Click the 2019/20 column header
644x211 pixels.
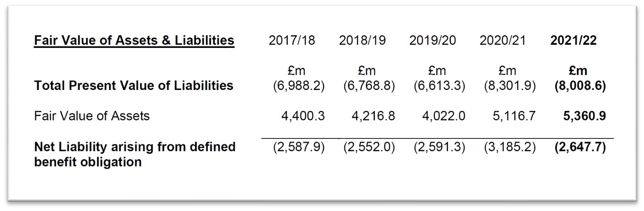point(433,41)
